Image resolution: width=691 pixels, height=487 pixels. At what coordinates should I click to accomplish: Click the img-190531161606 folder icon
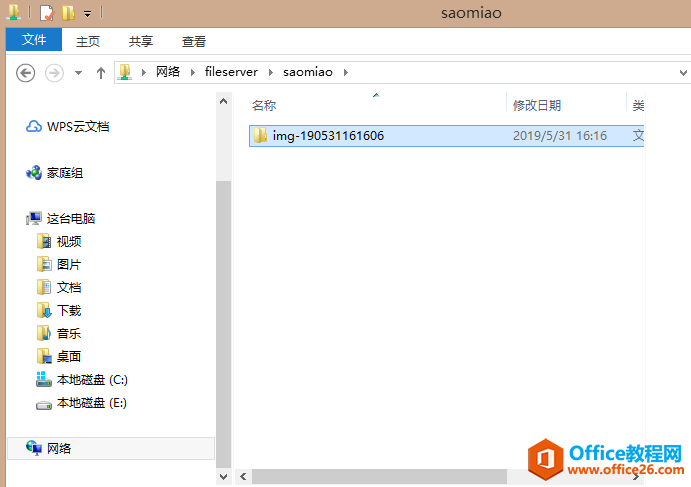click(260, 135)
